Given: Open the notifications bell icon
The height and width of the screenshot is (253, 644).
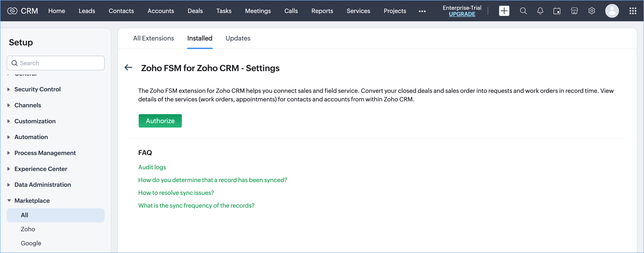Looking at the screenshot, I should (x=540, y=11).
